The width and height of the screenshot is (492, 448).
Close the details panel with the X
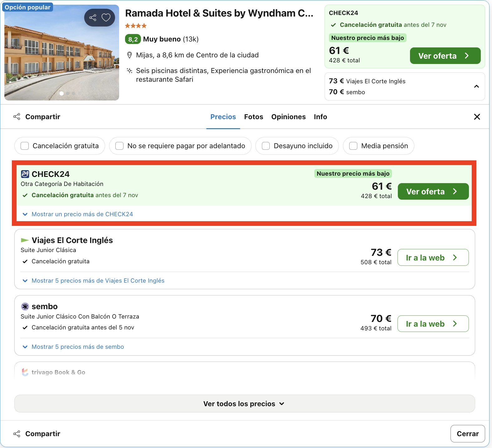pyautogui.click(x=477, y=117)
